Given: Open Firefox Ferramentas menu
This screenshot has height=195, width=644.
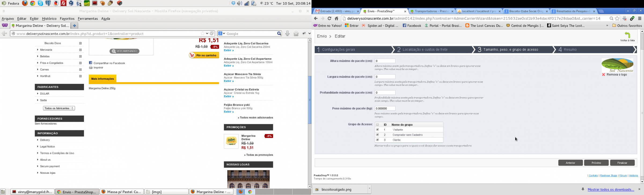Looking at the screenshot, I should click(88, 19).
